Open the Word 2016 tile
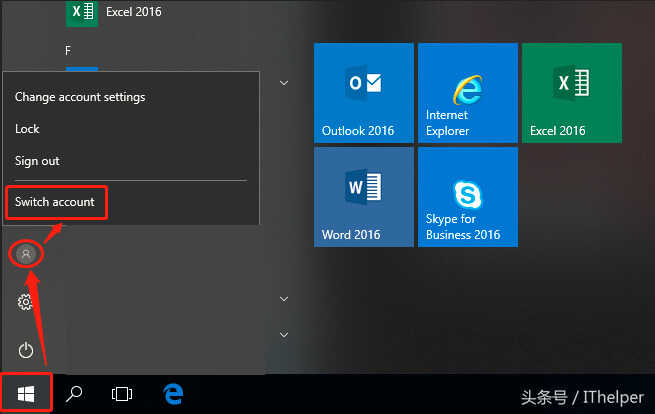 [363, 197]
